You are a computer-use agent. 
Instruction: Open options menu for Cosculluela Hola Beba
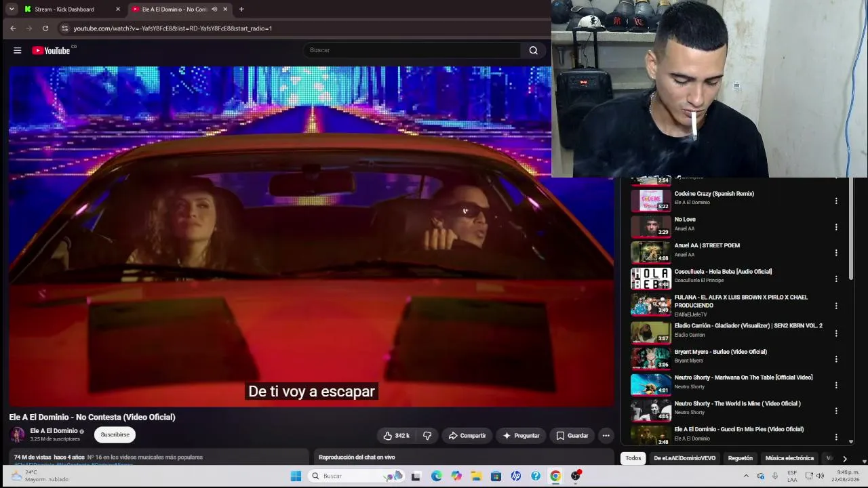[x=836, y=279]
